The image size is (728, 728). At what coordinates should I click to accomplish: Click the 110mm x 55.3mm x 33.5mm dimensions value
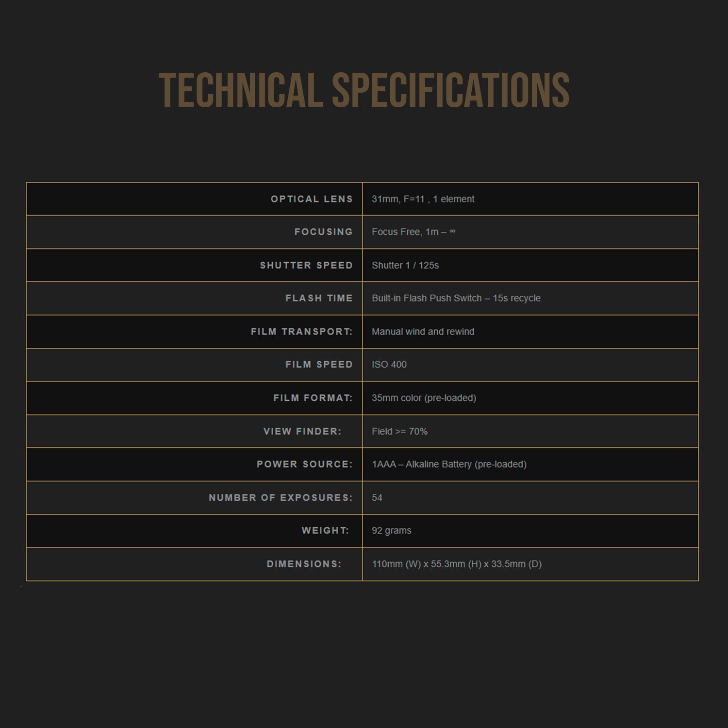coord(456,564)
